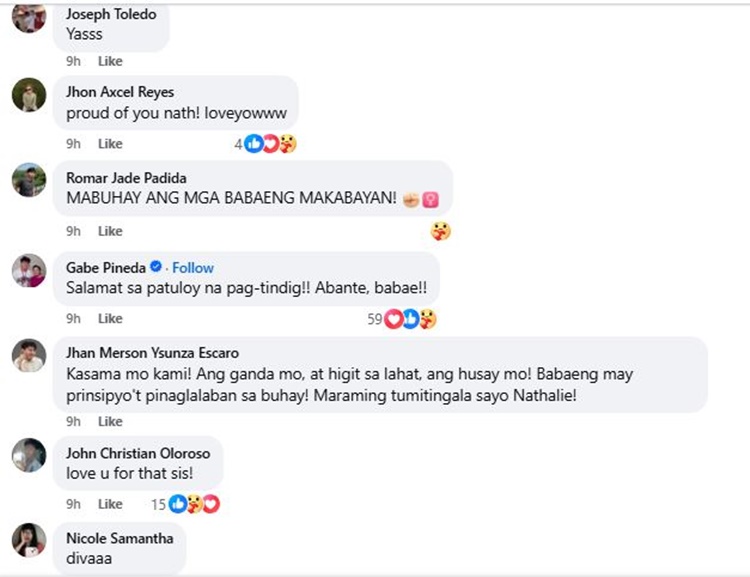Like Joseph Toledo's "Yasss" comment
The height and width of the screenshot is (577, 750).
pyautogui.click(x=110, y=61)
